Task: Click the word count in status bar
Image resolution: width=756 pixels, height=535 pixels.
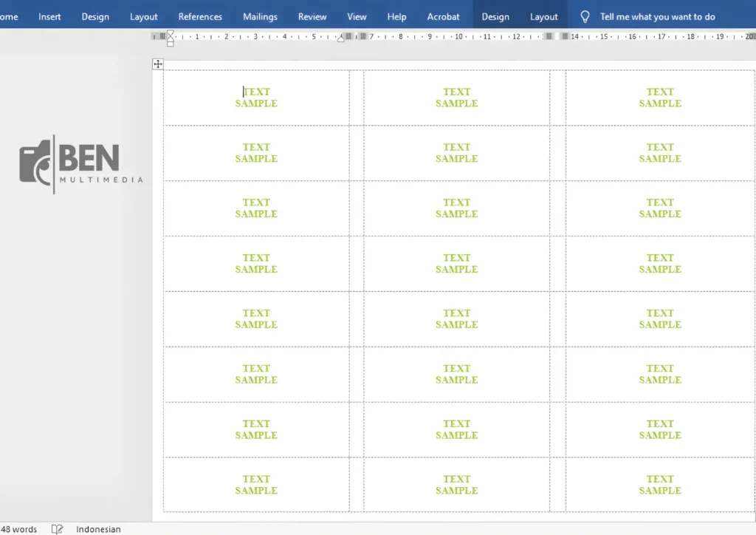Action: pyautogui.click(x=19, y=529)
